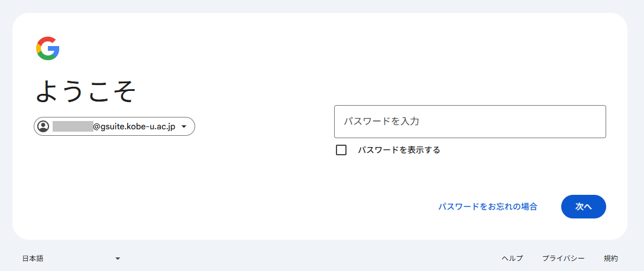
Task: Click the language dropdown arrow
Action: 118,259
